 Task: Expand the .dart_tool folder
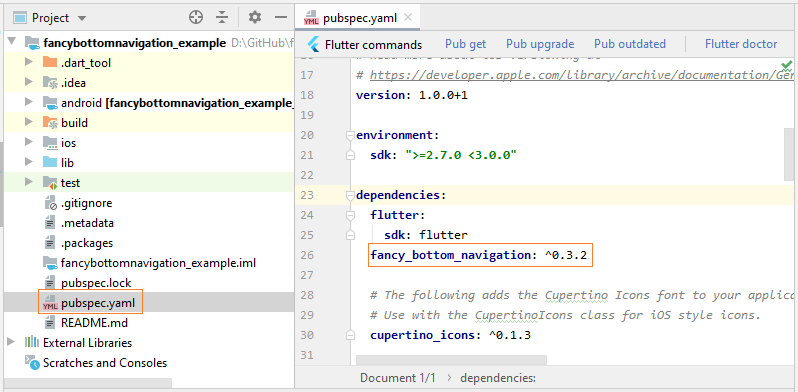click(28, 63)
